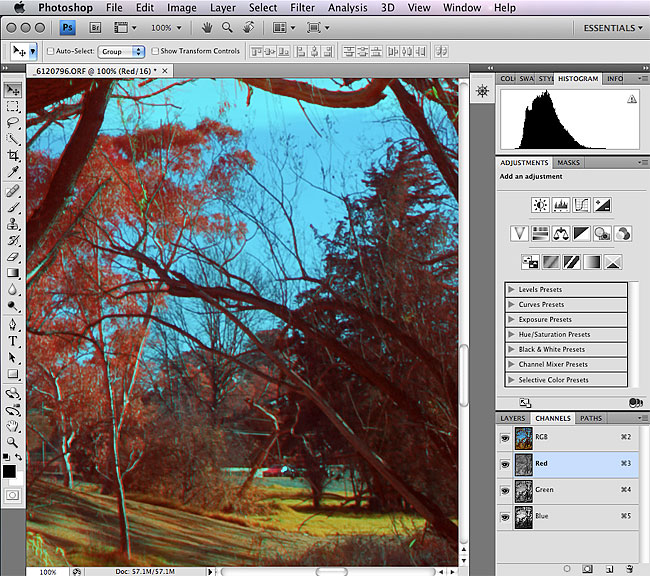Add a Curves adjustment

tap(581, 205)
